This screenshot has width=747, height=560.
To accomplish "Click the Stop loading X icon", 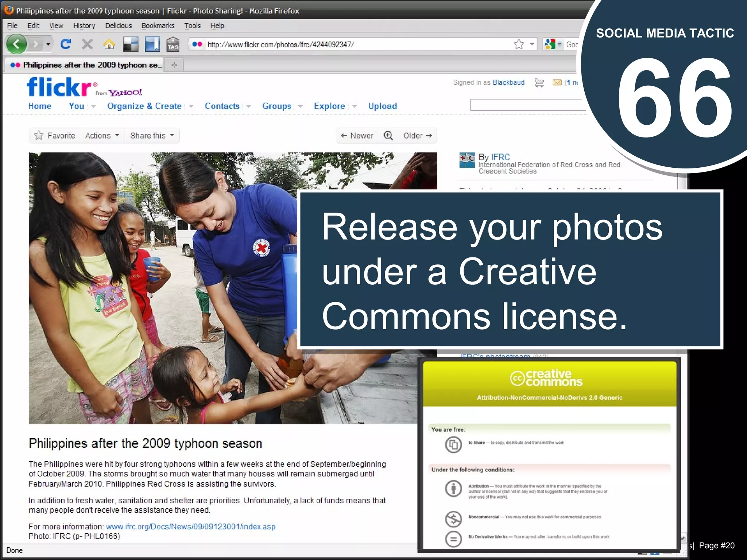I will click(87, 44).
